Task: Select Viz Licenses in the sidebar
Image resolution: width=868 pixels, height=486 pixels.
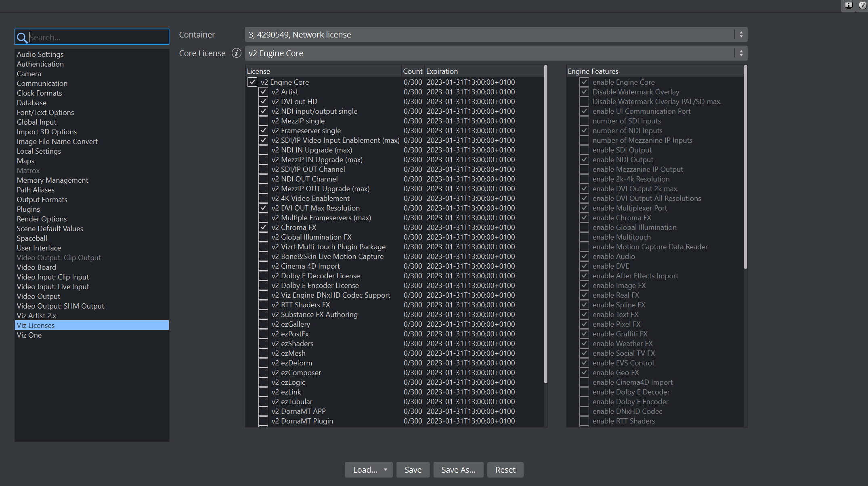Action: click(x=92, y=325)
